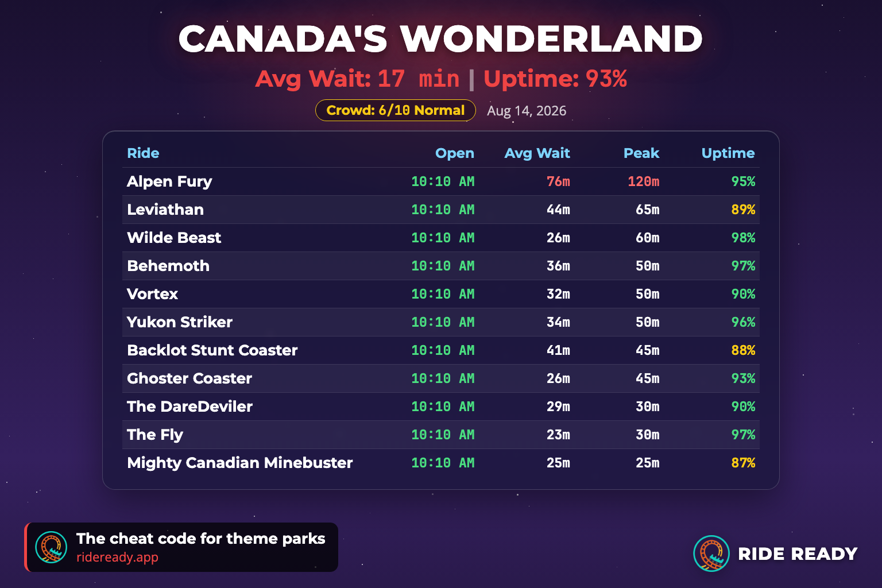Select Backlot Stunt Coaster row

click(441, 350)
